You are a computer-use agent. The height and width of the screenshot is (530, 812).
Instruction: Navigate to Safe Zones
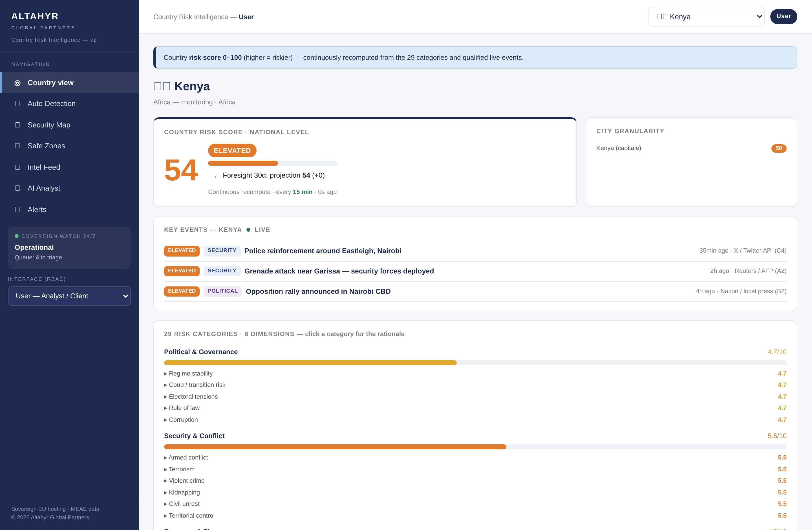point(69,146)
